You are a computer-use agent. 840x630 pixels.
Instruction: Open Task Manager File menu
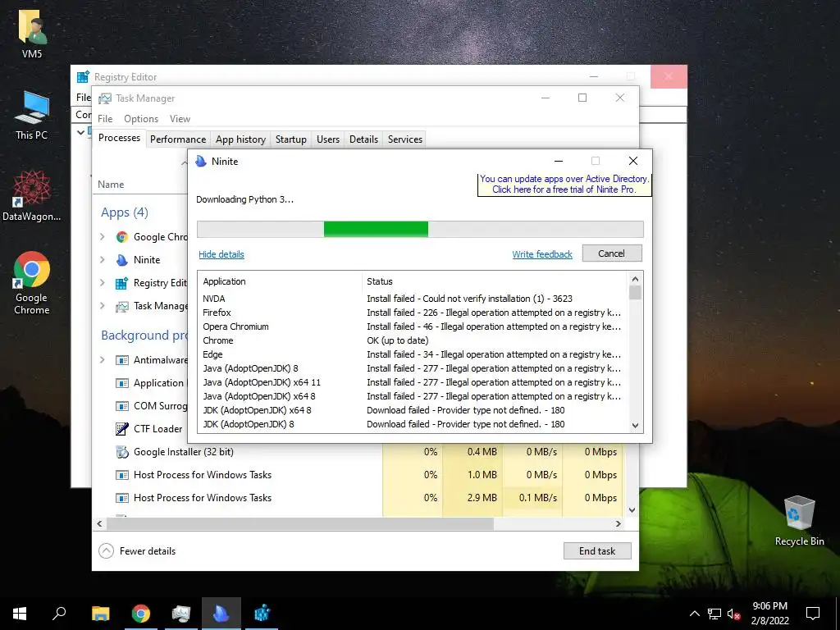click(x=105, y=119)
